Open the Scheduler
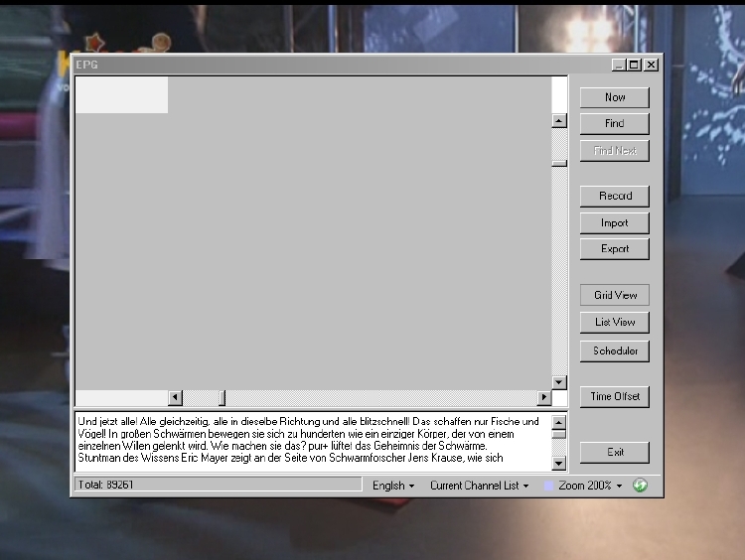The height and width of the screenshot is (560, 745). click(x=615, y=350)
